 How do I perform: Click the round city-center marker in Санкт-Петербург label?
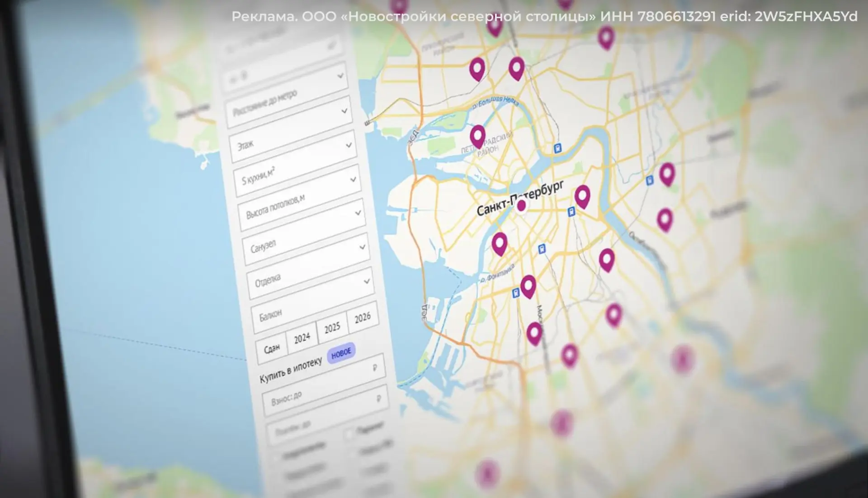[x=521, y=206]
